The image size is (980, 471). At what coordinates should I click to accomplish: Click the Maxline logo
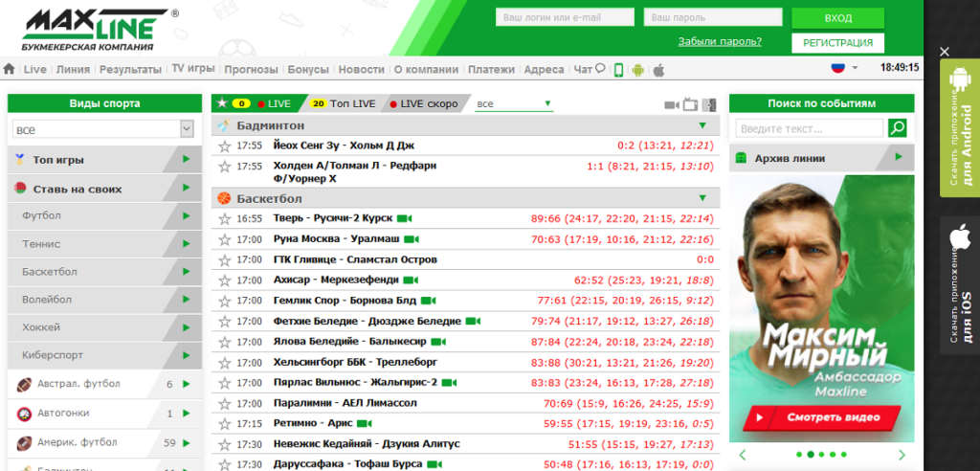(100, 30)
